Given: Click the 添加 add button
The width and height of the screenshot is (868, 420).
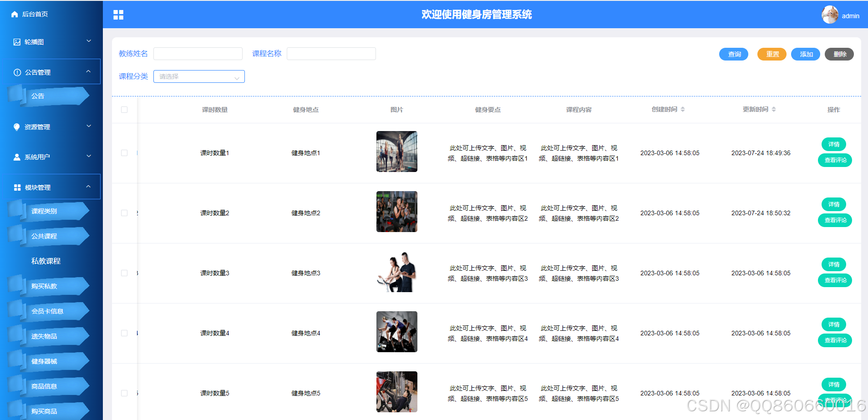Looking at the screenshot, I should click(x=805, y=54).
